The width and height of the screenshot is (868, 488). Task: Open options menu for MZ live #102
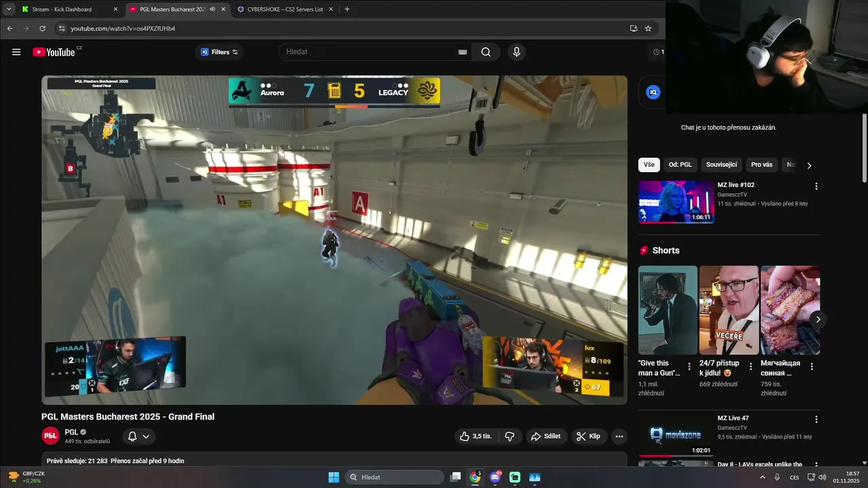[x=816, y=186]
